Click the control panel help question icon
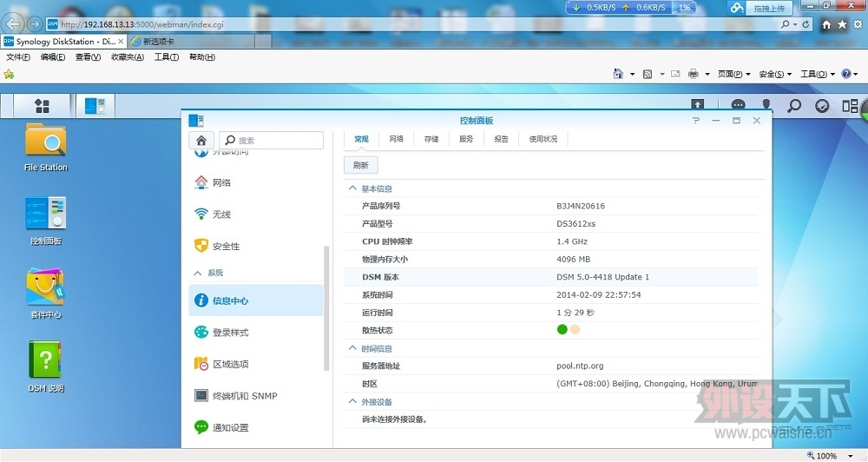This screenshot has height=462, width=868. pyautogui.click(x=696, y=120)
